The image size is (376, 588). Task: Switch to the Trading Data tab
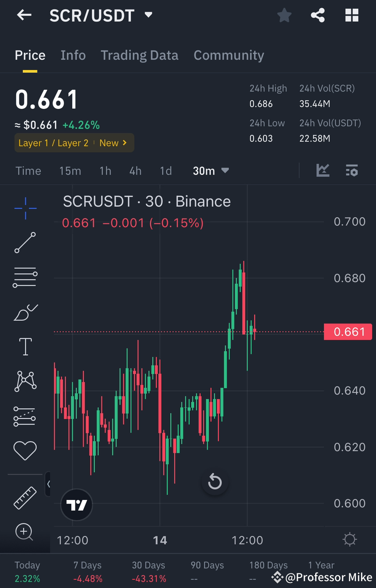(139, 55)
